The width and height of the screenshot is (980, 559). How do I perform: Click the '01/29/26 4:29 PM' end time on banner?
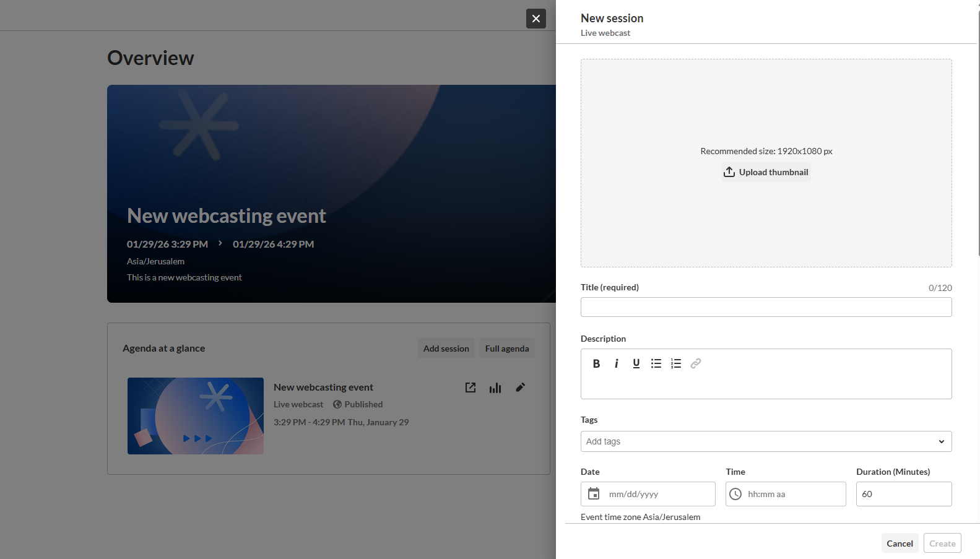[274, 245]
